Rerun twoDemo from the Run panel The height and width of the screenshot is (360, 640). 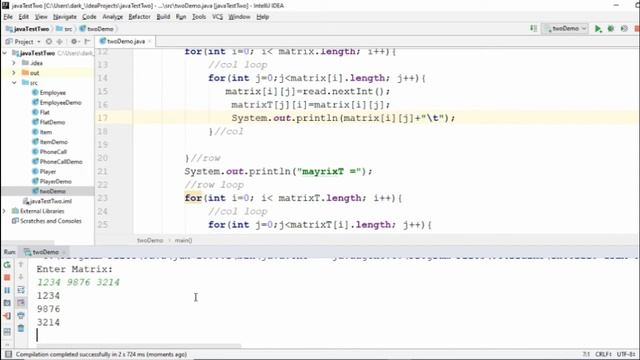coord(7,265)
